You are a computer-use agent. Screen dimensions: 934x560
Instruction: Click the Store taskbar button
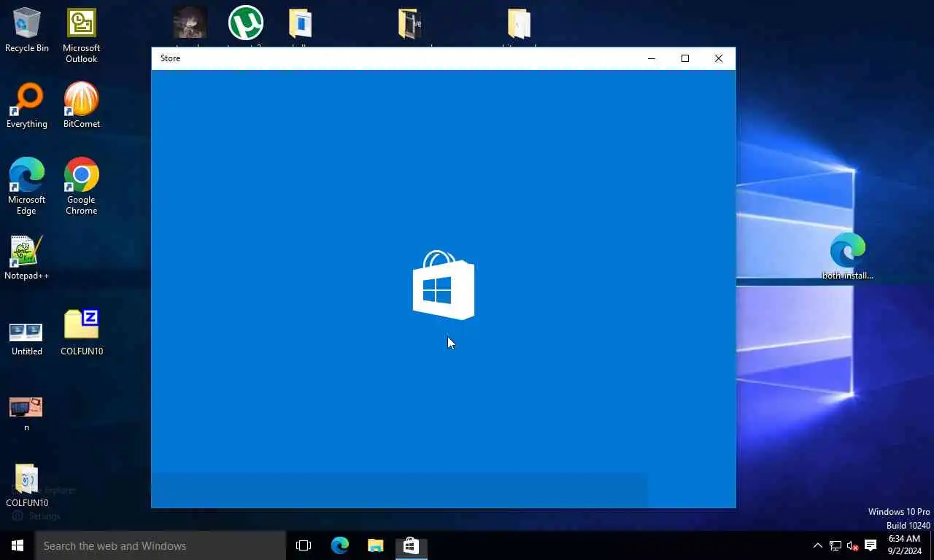pyautogui.click(x=411, y=545)
